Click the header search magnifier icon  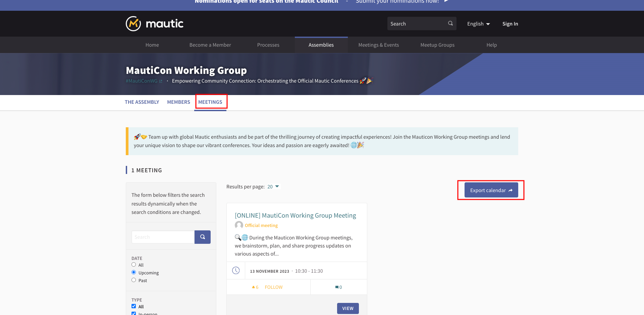click(450, 24)
